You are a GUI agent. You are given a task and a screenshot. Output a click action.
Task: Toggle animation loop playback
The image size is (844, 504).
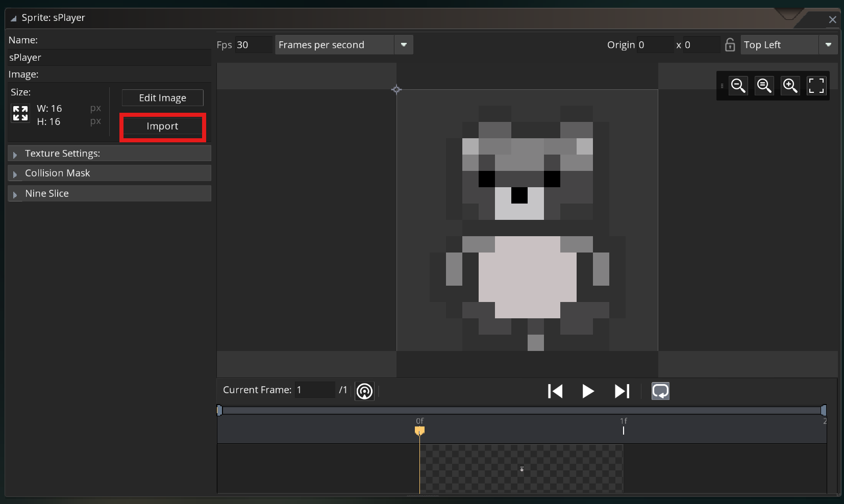coord(660,391)
